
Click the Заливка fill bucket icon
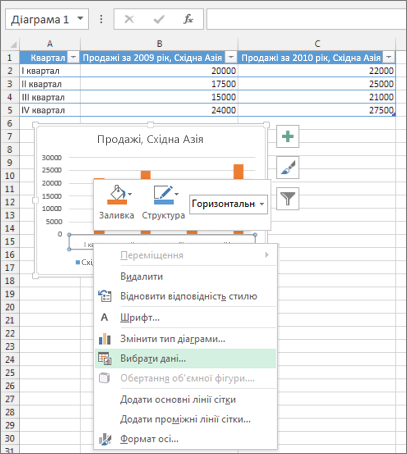(x=117, y=195)
